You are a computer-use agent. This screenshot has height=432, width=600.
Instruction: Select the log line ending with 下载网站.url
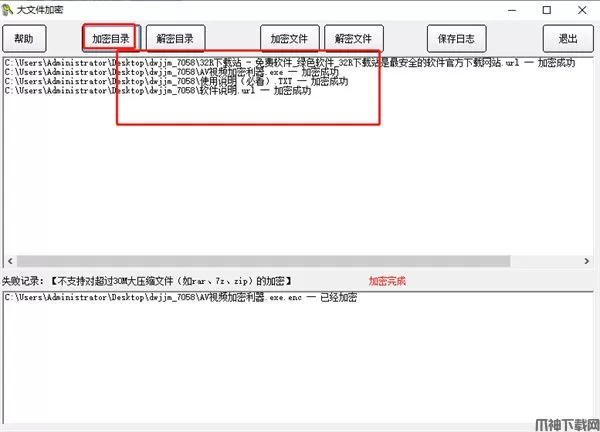tap(290, 63)
